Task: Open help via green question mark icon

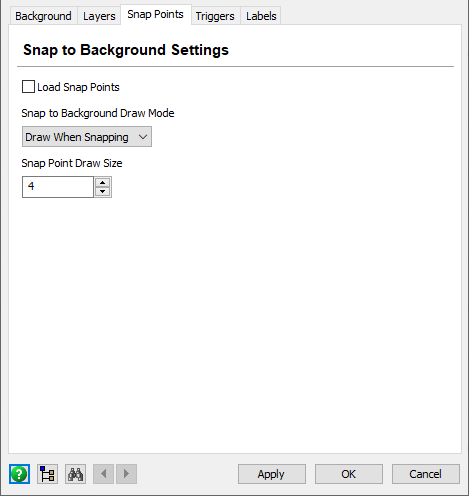Action: coord(19,474)
